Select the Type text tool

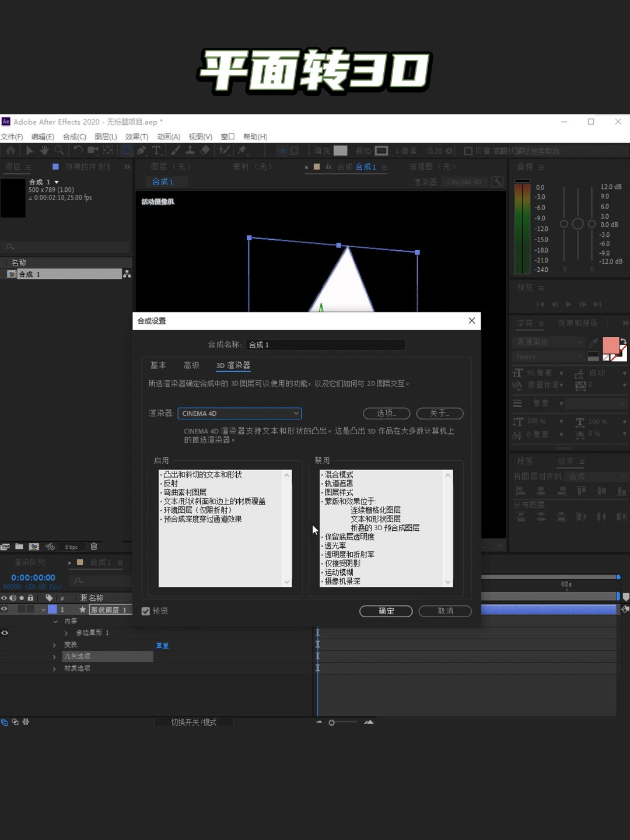click(x=156, y=150)
